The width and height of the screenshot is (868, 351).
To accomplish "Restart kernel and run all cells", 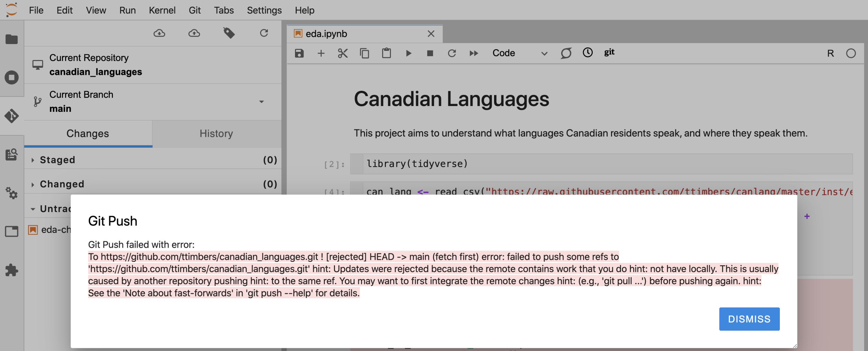I will [474, 53].
